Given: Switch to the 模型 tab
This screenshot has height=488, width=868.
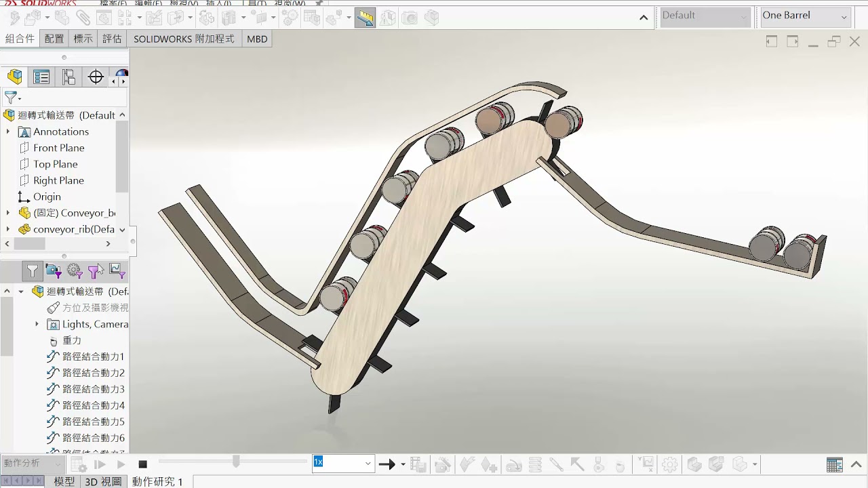Looking at the screenshot, I should pyautogui.click(x=64, y=481).
